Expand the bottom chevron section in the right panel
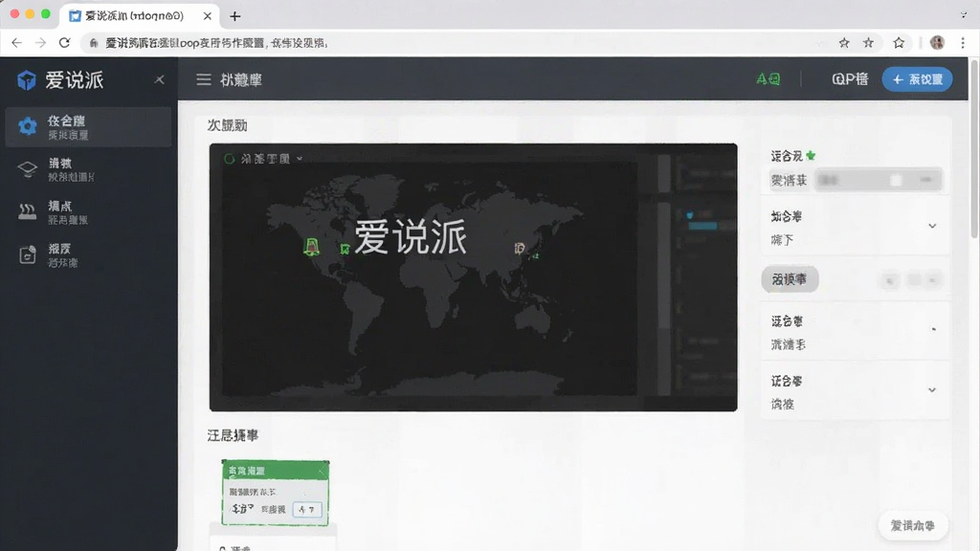 [x=932, y=390]
